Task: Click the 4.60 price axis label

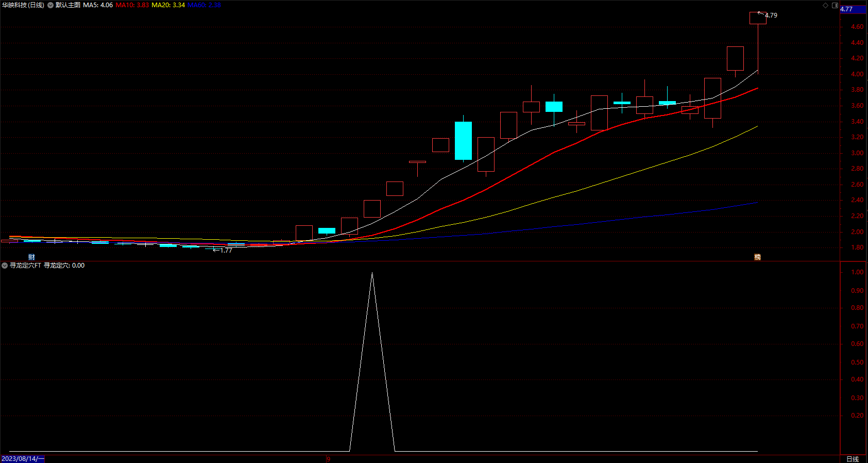Action: pyautogui.click(x=857, y=27)
